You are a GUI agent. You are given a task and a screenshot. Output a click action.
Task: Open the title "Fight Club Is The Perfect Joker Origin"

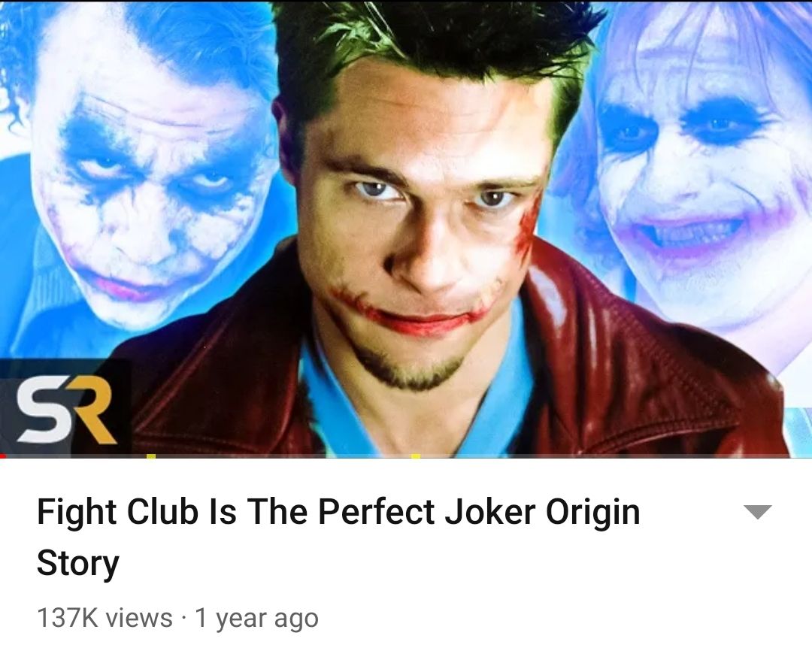click(338, 512)
